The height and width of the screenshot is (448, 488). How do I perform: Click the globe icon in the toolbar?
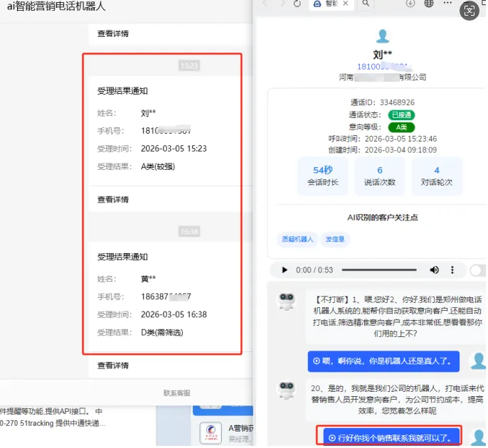tap(429, 4)
